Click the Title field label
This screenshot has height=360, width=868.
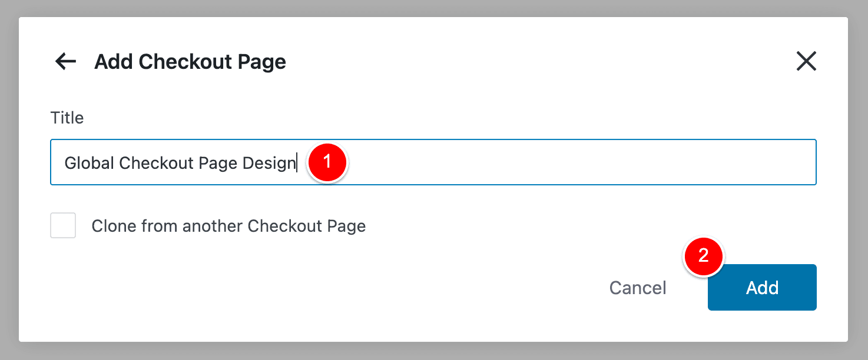pos(67,118)
